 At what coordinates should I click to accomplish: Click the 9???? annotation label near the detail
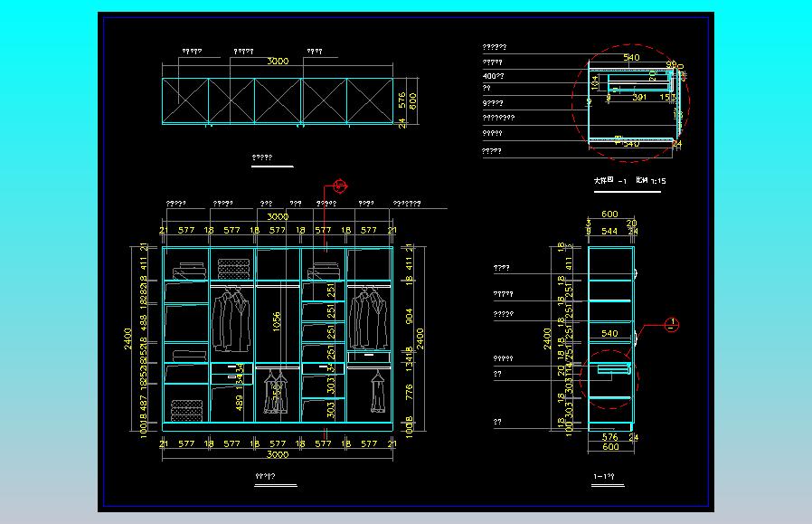493,103
